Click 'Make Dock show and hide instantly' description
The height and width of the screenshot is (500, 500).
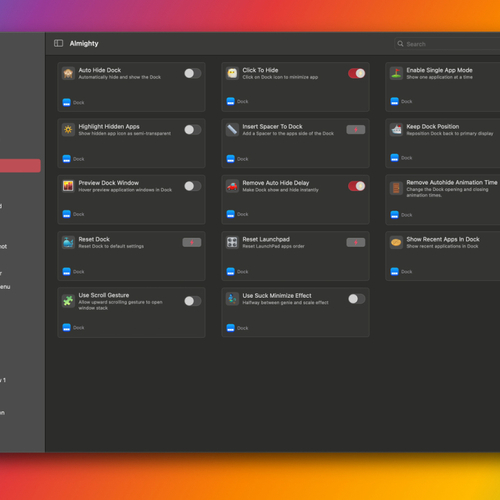(280, 190)
